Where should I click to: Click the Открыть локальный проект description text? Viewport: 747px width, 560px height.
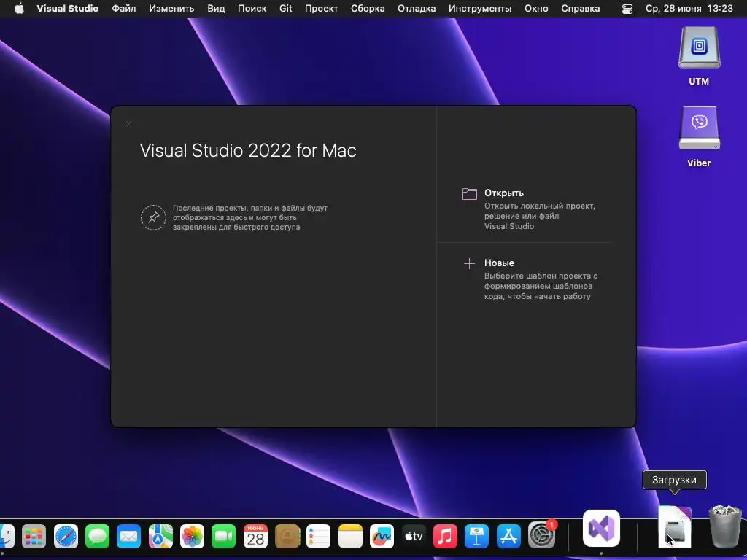click(x=540, y=216)
